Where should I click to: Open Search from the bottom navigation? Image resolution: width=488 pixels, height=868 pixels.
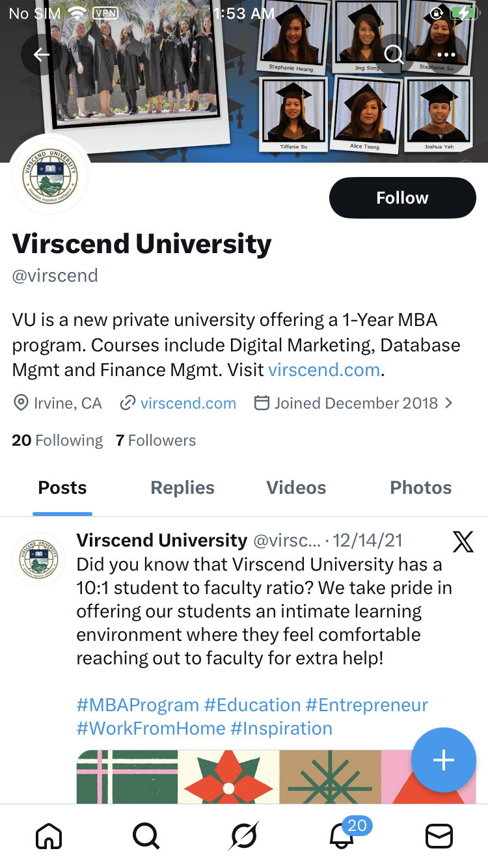(x=146, y=836)
